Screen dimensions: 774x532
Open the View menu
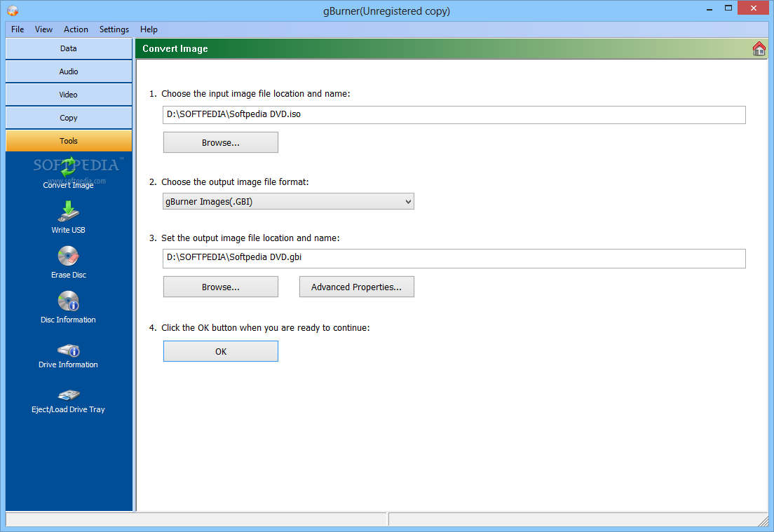[43, 29]
